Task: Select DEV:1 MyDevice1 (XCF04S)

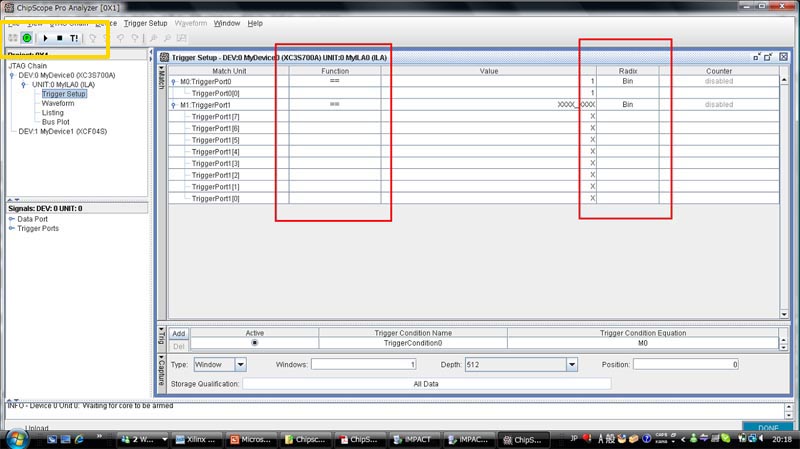Action: [63, 131]
